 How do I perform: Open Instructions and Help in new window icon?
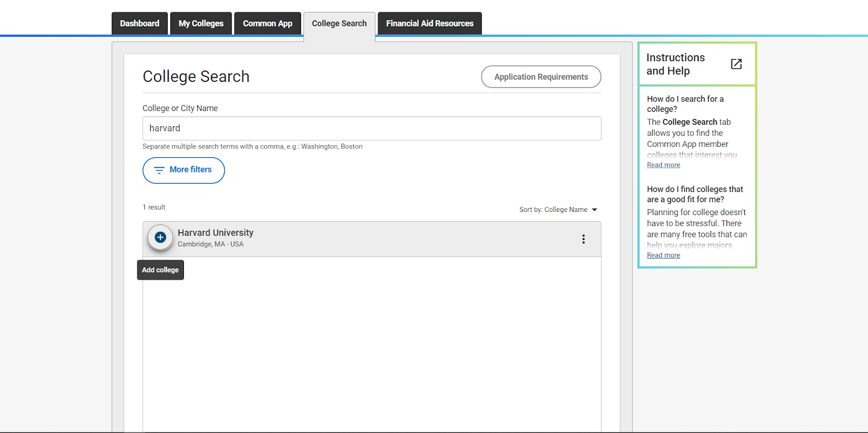[736, 64]
